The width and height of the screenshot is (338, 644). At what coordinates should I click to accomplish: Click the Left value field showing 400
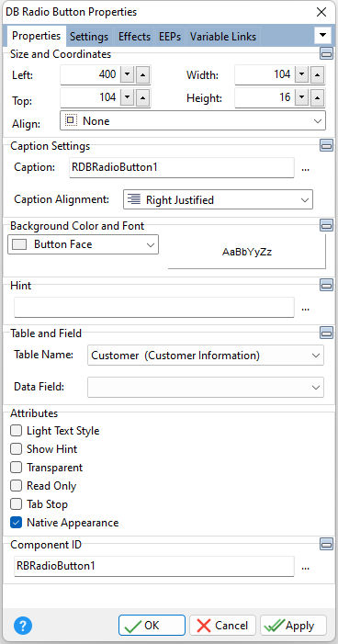(90, 74)
